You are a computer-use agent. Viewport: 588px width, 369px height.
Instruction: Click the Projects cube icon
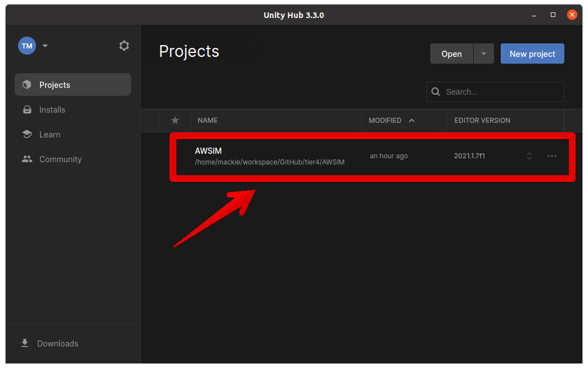click(27, 85)
